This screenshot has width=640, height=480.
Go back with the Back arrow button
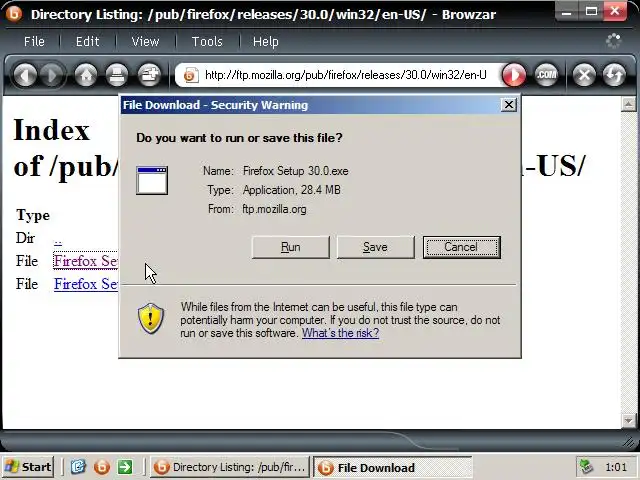25,76
